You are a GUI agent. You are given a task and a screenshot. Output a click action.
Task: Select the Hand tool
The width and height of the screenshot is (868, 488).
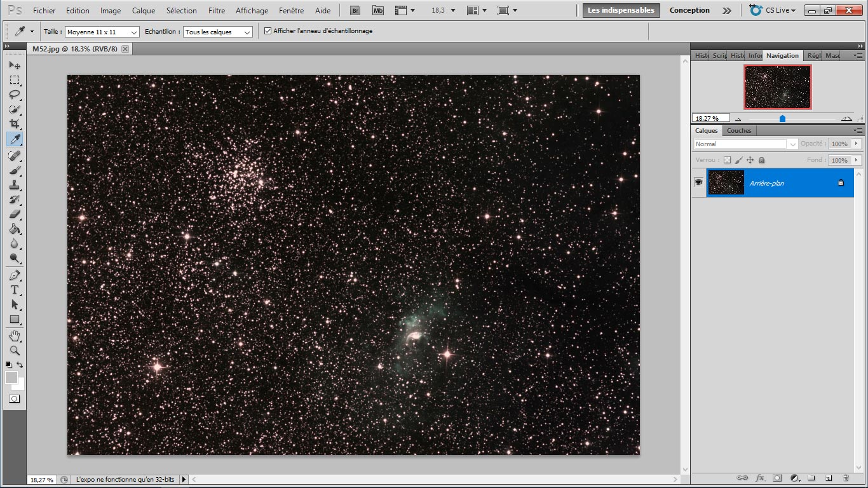tap(15, 335)
